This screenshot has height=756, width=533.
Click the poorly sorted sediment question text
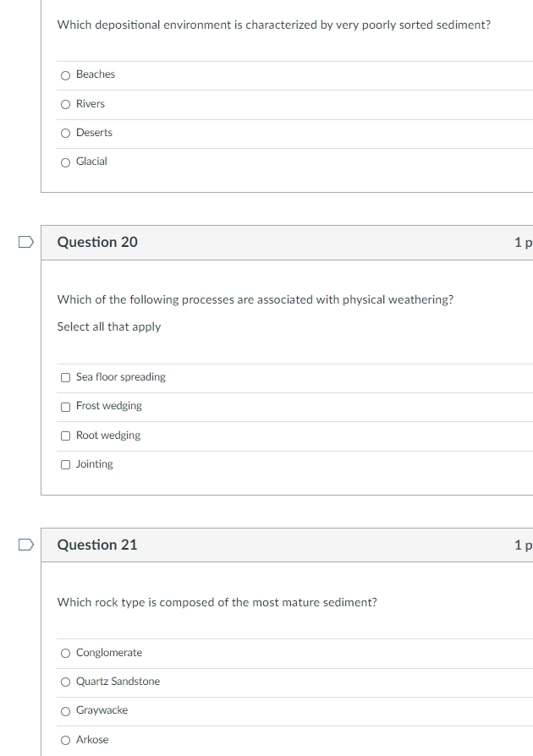(x=273, y=25)
